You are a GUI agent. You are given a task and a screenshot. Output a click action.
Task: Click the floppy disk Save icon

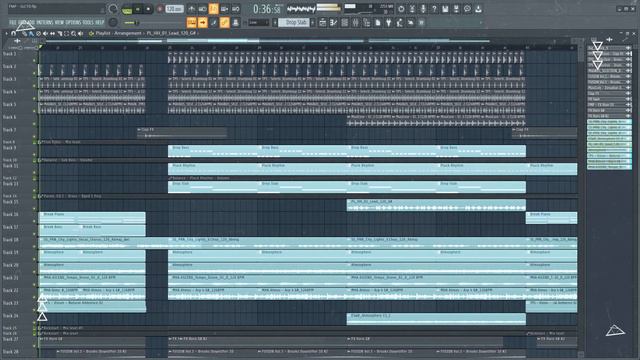[x=445, y=9]
